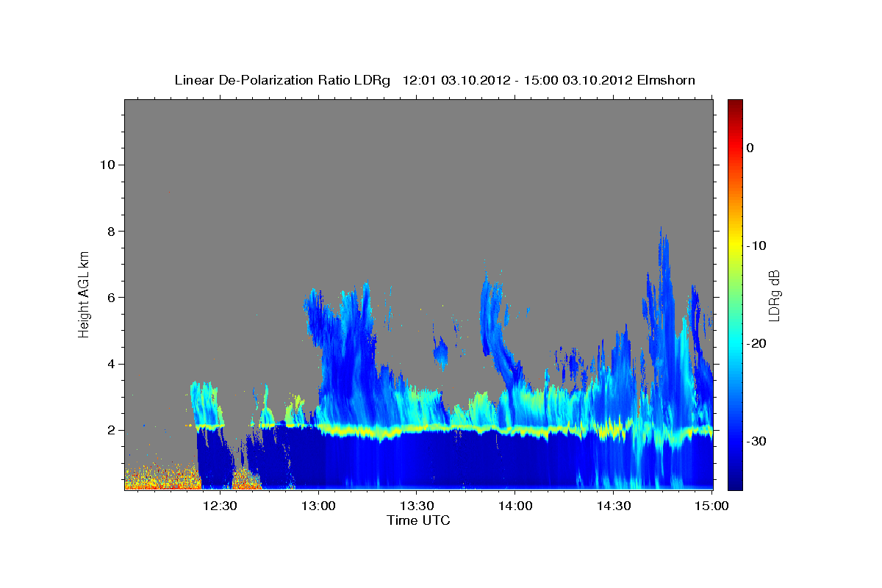Image resolution: width=882 pixels, height=588 pixels.
Task: Click the 'Height AGL km' y-axis label
Action: [84, 294]
